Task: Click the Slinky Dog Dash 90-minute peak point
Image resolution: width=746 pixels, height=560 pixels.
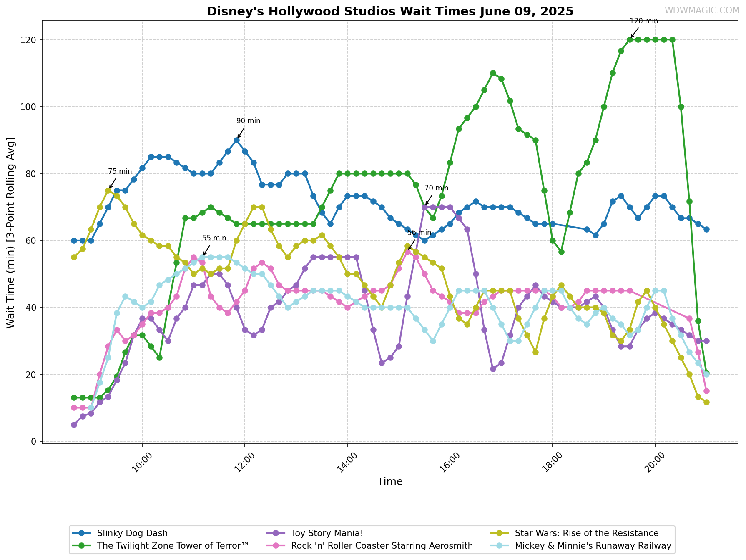Action: [236, 140]
